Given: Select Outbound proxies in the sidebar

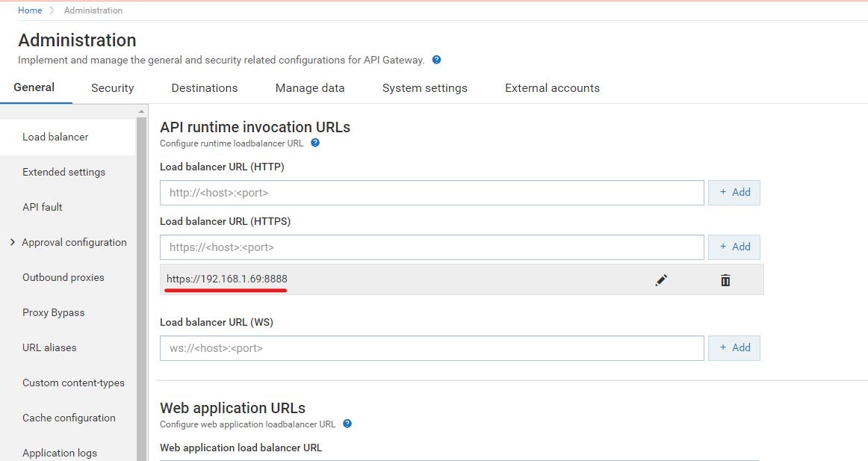Looking at the screenshot, I should (x=63, y=277).
